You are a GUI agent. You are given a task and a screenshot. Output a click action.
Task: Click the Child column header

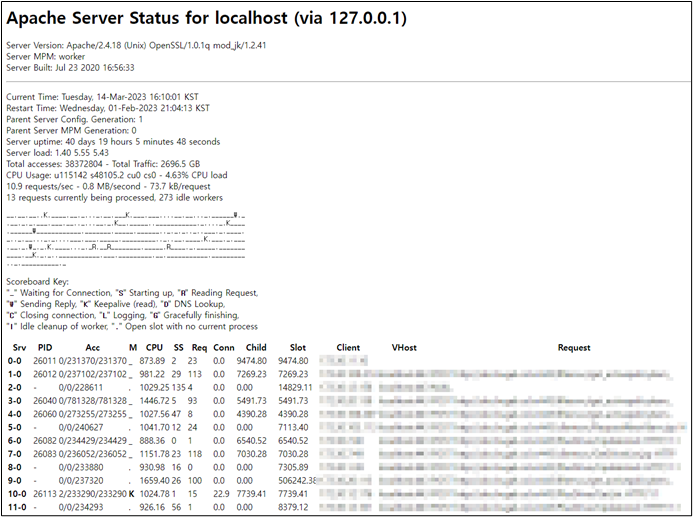pyautogui.click(x=256, y=348)
